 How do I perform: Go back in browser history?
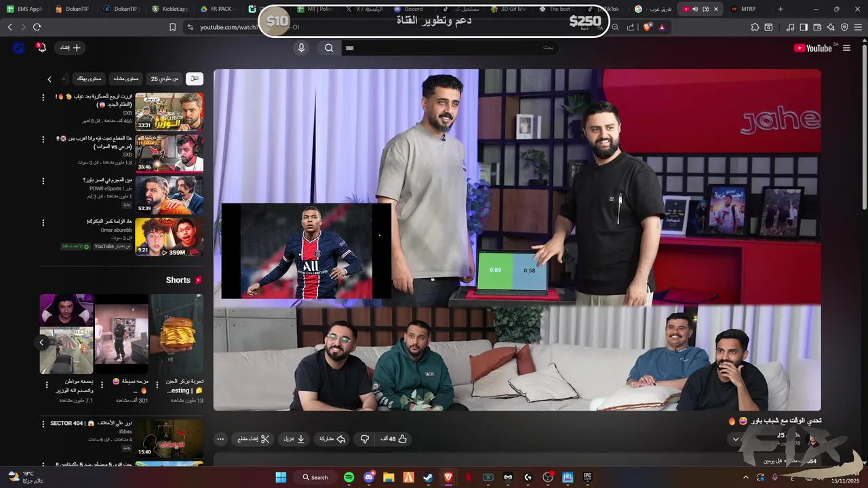click(9, 27)
